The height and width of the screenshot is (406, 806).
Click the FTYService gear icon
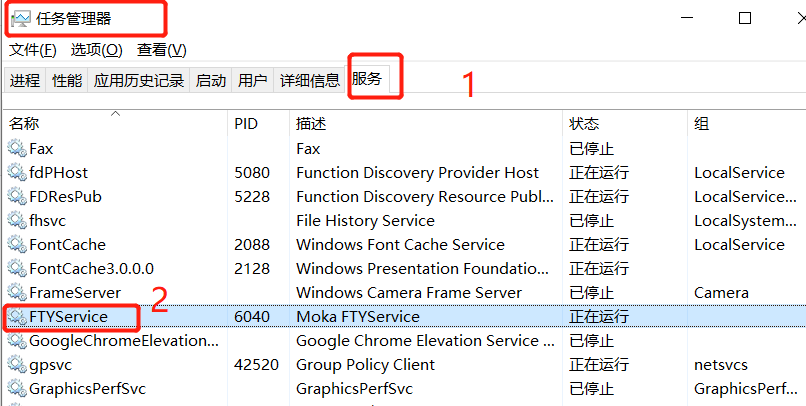pos(17,317)
